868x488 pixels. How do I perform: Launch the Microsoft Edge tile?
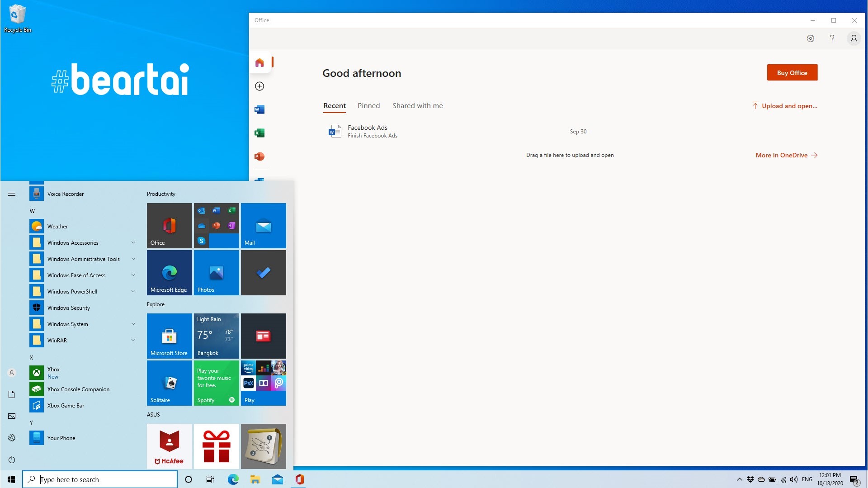tap(169, 273)
